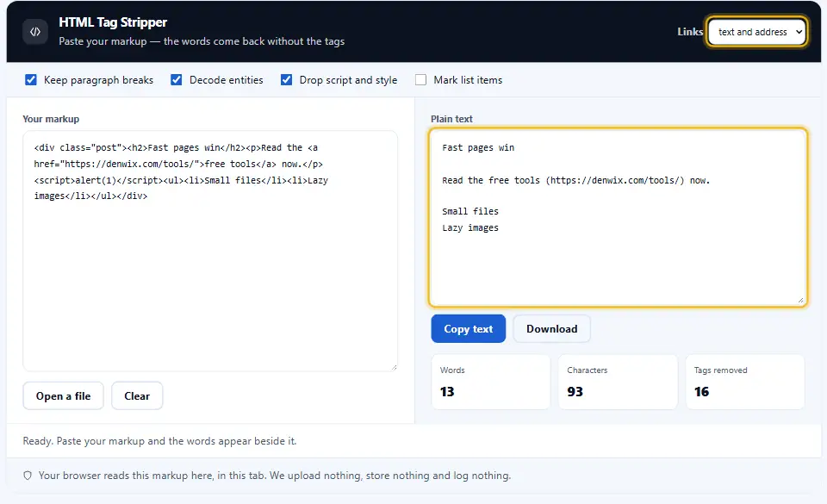Click the Characters count value 93
The height and width of the screenshot is (504, 827).
(575, 392)
